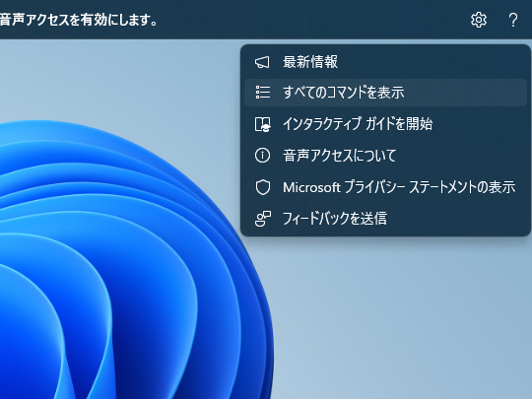532x399 pixels.
Task: Click the shield icon beside privacy statement
Action: (263, 187)
